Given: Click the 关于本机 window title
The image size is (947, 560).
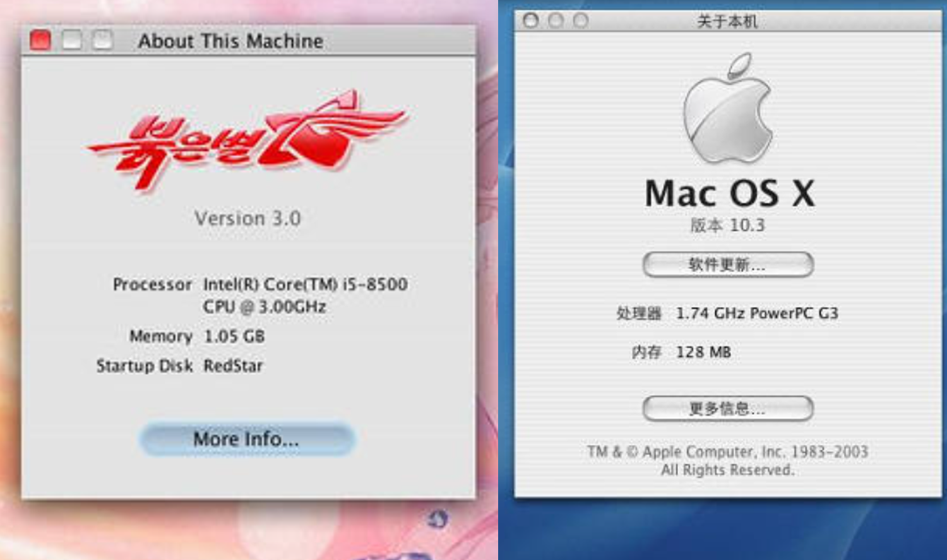Looking at the screenshot, I should click(727, 21).
